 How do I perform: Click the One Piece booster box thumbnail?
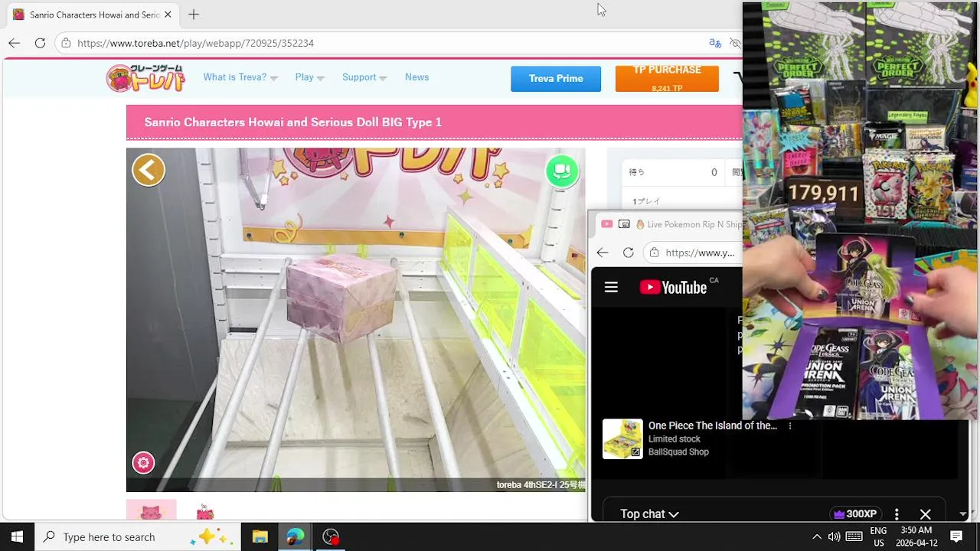(622, 439)
